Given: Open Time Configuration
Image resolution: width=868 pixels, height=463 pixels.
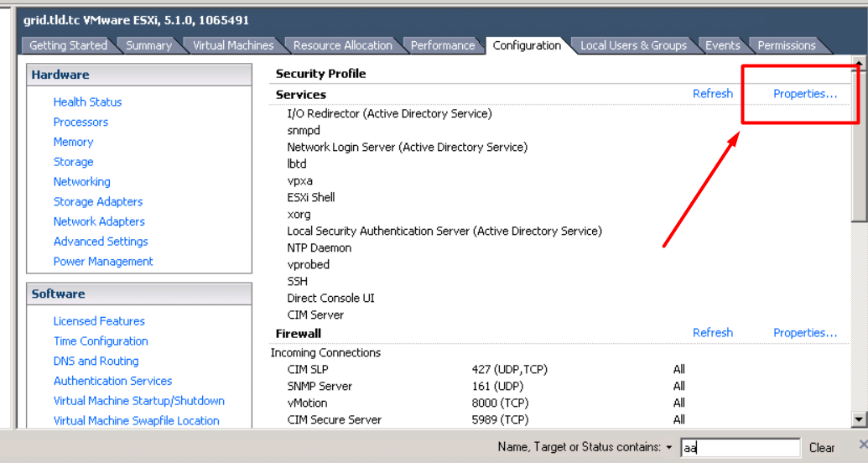Looking at the screenshot, I should tap(101, 341).
